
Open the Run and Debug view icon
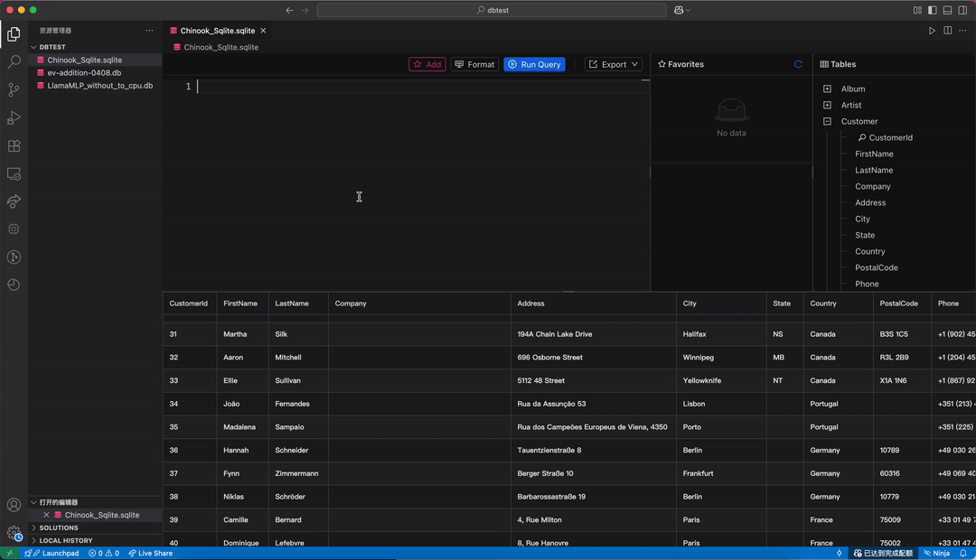click(14, 117)
